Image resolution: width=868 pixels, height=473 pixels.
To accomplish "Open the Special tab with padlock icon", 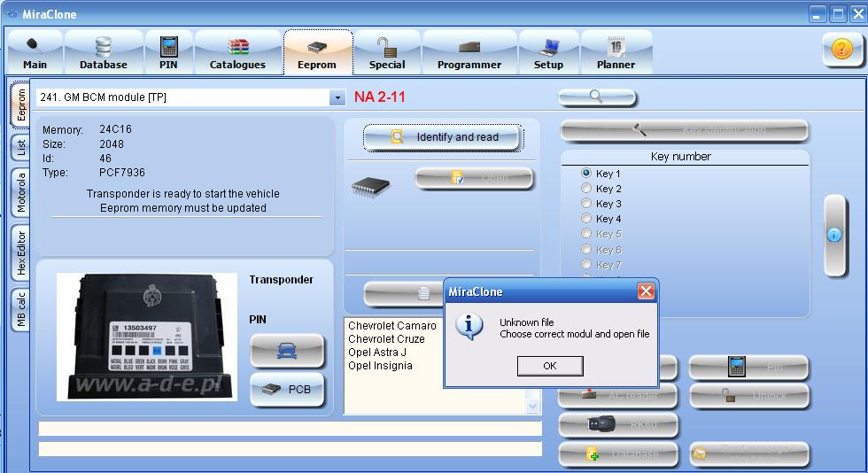I will click(387, 54).
